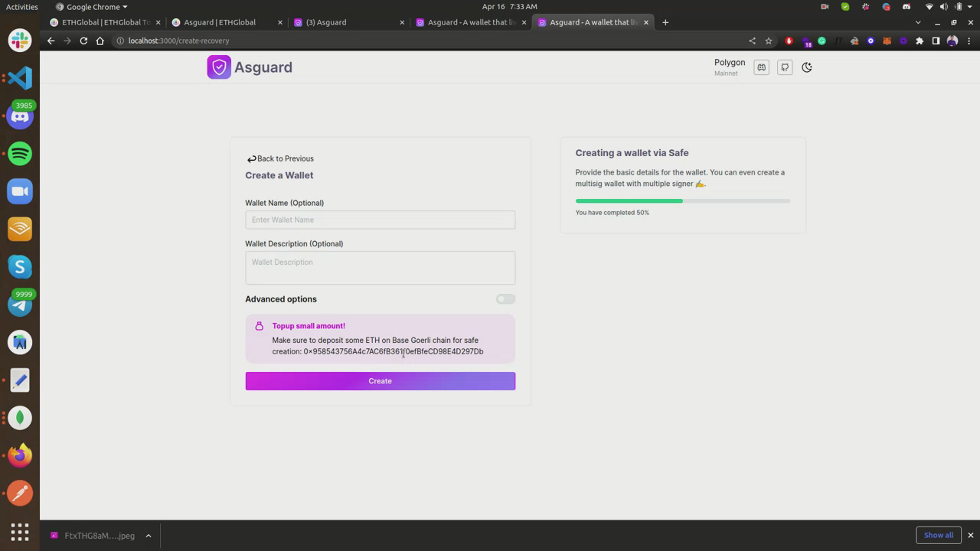
Task: Open Zoom from the dock
Action: (x=20, y=191)
